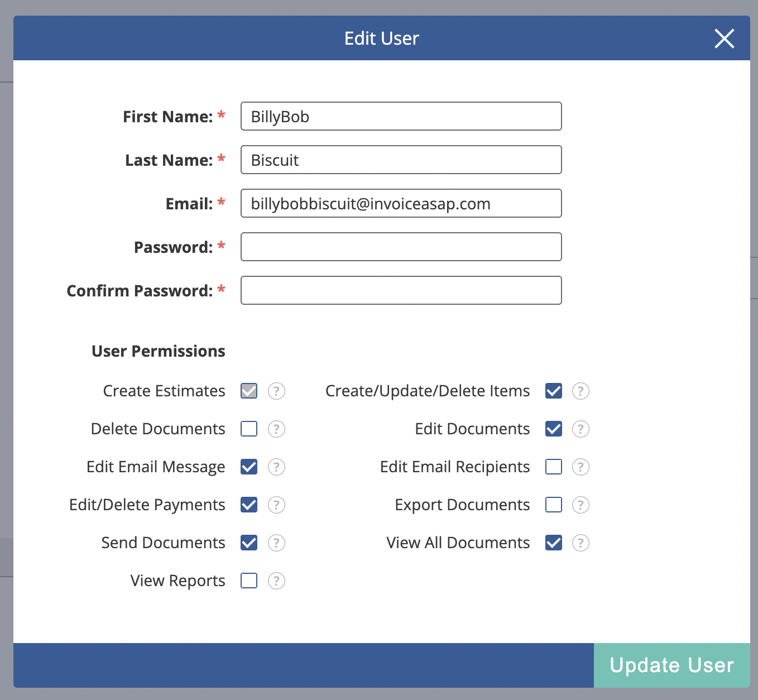Image resolution: width=758 pixels, height=700 pixels.
Task: Open help icon for Delete Documents
Action: pyautogui.click(x=276, y=429)
